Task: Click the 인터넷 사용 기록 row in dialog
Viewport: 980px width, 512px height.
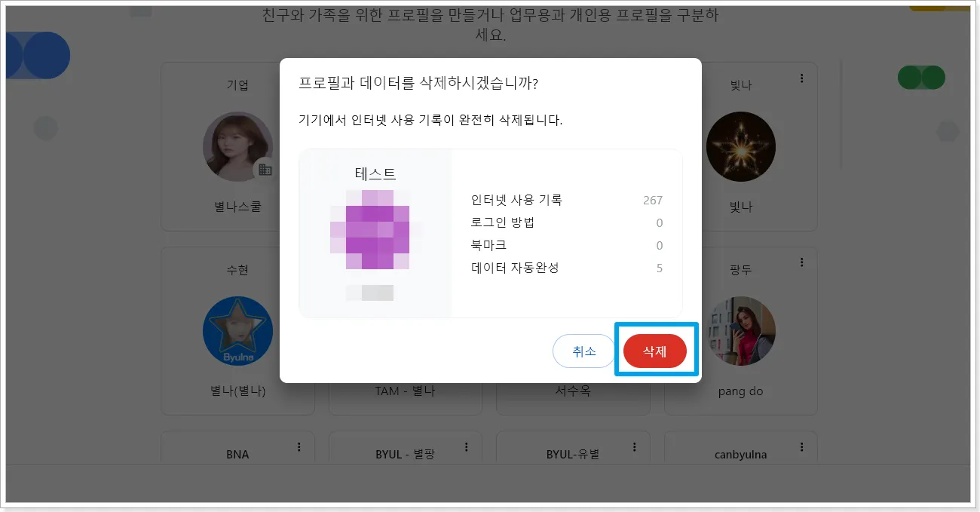Action: pos(566,200)
